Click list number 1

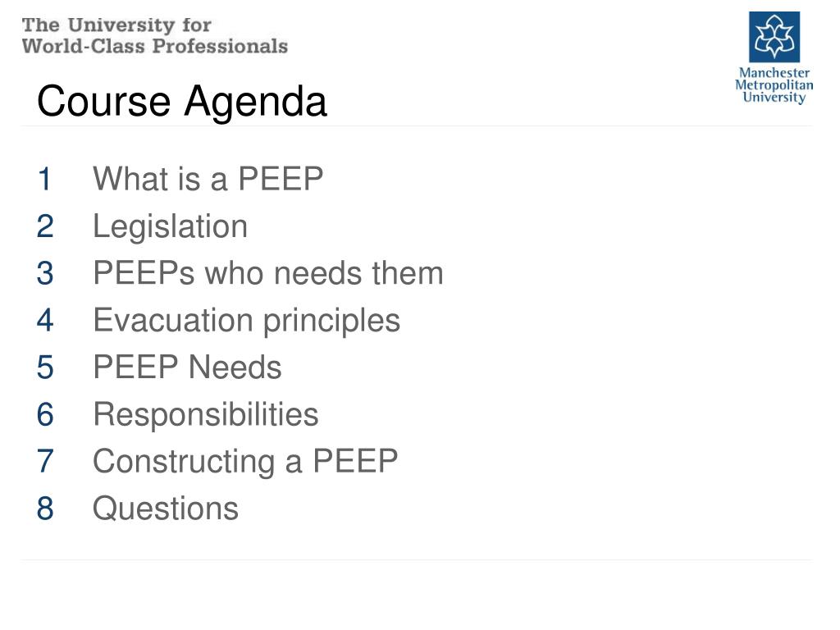[45, 180]
